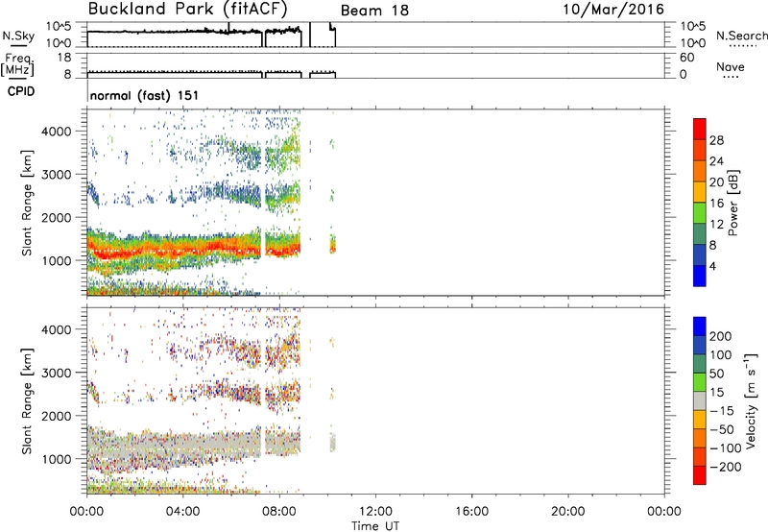Click the 'Nave' legend label

[x=731, y=66]
